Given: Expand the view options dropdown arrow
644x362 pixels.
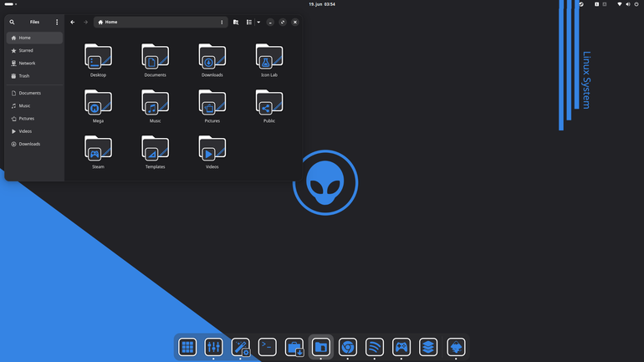Looking at the screenshot, I should [x=258, y=23].
